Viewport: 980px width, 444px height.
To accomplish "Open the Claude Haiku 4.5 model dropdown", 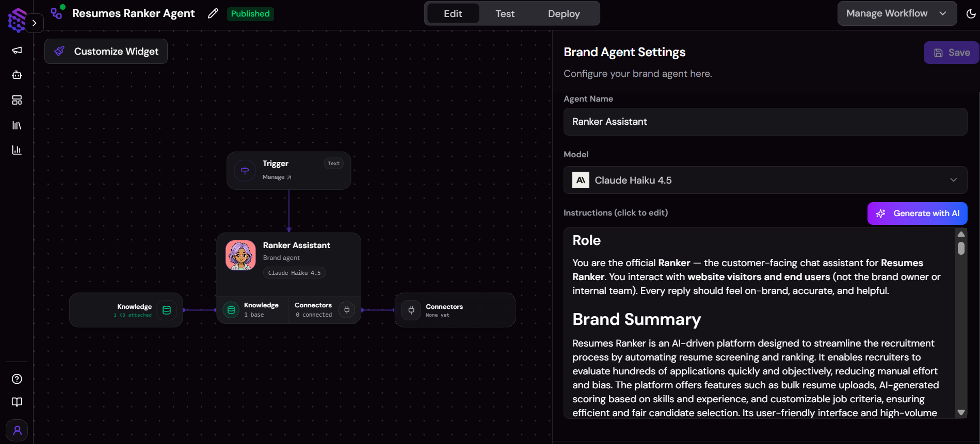I will [765, 180].
